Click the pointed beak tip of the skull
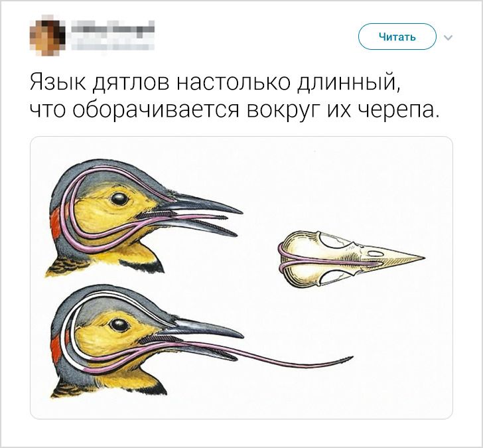Viewport: 483px width, 448px height. point(417,258)
